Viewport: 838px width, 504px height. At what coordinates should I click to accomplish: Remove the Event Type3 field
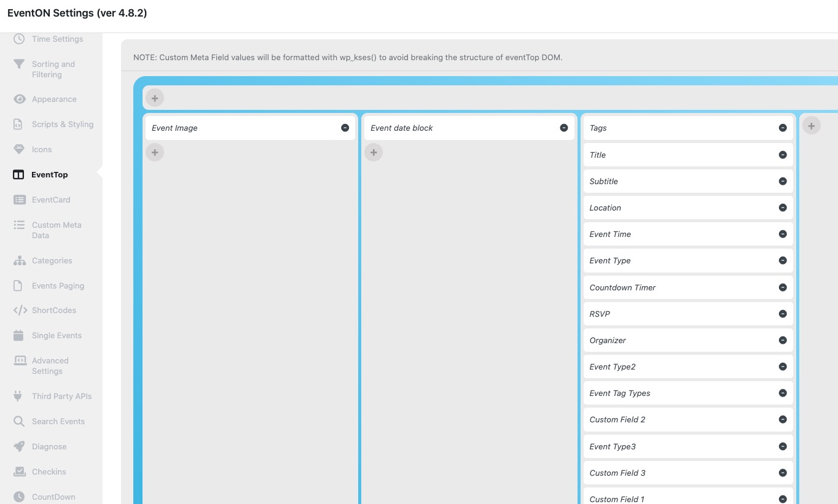click(783, 446)
